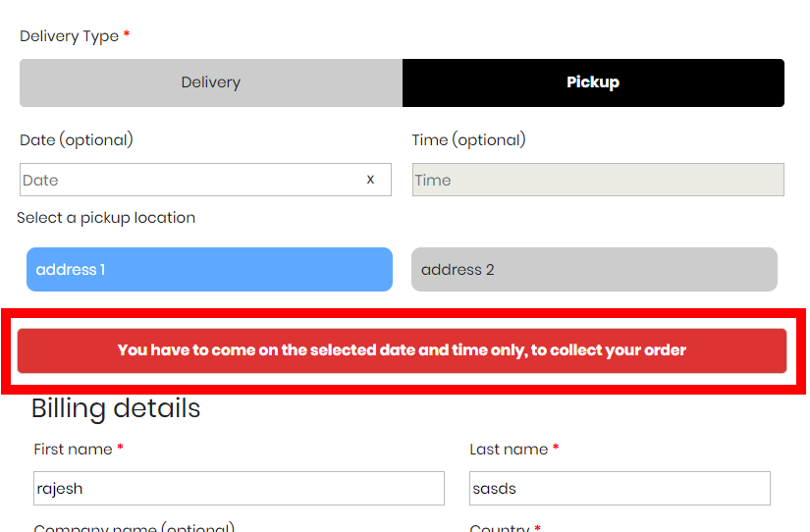Click the Billing details heading

(116, 408)
